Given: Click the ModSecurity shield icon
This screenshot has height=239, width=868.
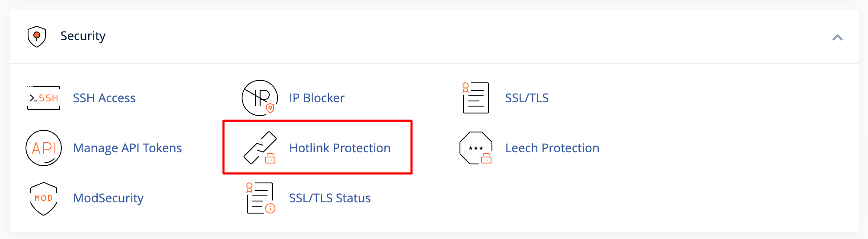Looking at the screenshot, I should tap(44, 198).
